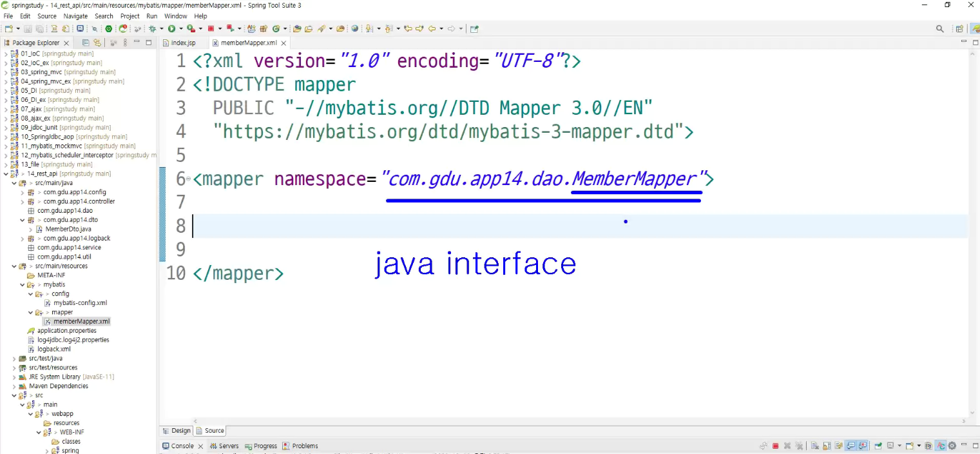
Task: Toggle Pin Editor icon in main toolbar
Action: (475, 28)
